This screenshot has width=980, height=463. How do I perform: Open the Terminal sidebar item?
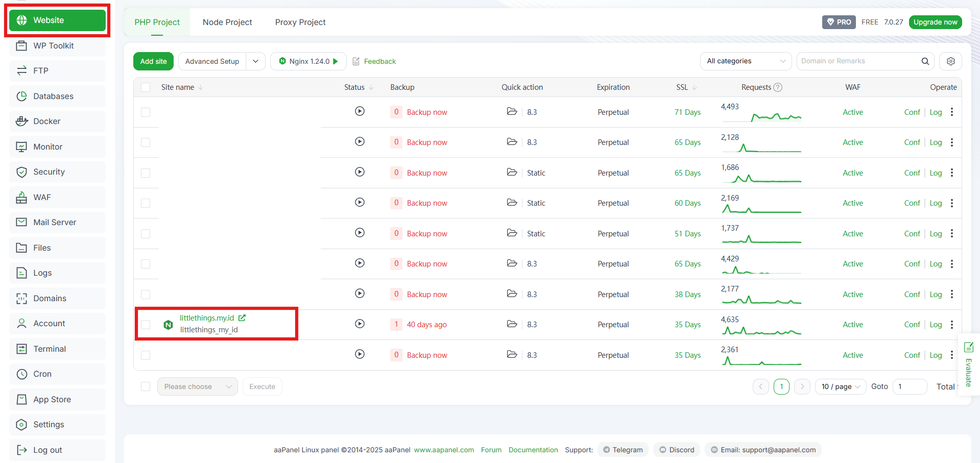(57, 349)
